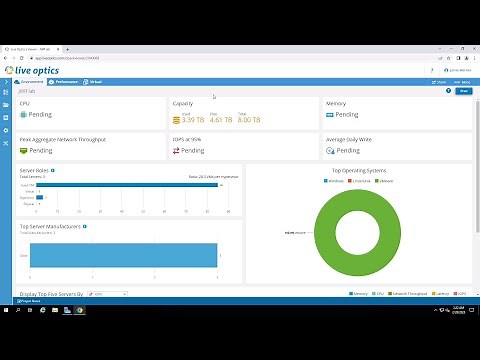This screenshot has height=360, width=480.
Task: Expand the left sidebar chevron arrow
Action: coord(6,82)
